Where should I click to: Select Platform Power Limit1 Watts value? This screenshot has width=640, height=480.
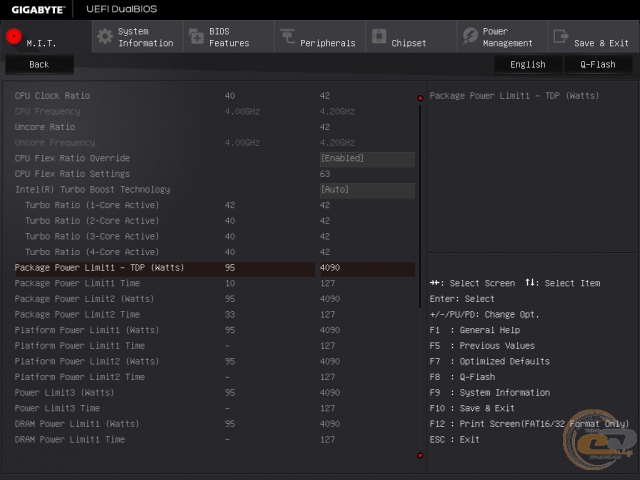330,330
